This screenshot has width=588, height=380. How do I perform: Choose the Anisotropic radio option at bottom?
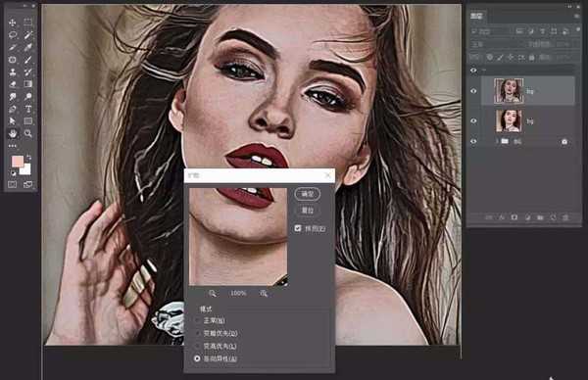click(x=197, y=358)
